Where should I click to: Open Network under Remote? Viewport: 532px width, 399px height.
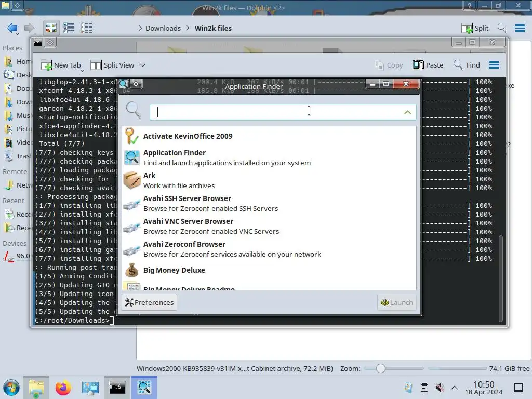click(17, 185)
